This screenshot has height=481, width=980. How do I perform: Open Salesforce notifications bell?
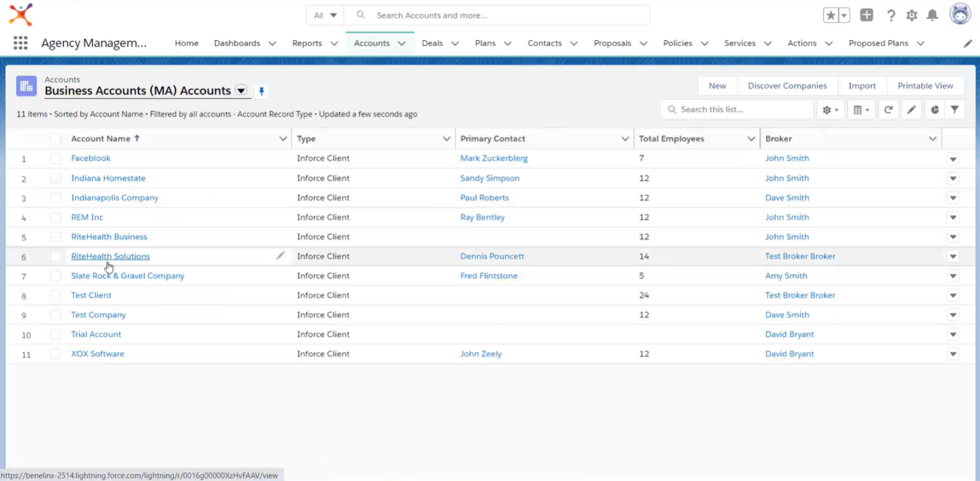pyautogui.click(x=932, y=15)
